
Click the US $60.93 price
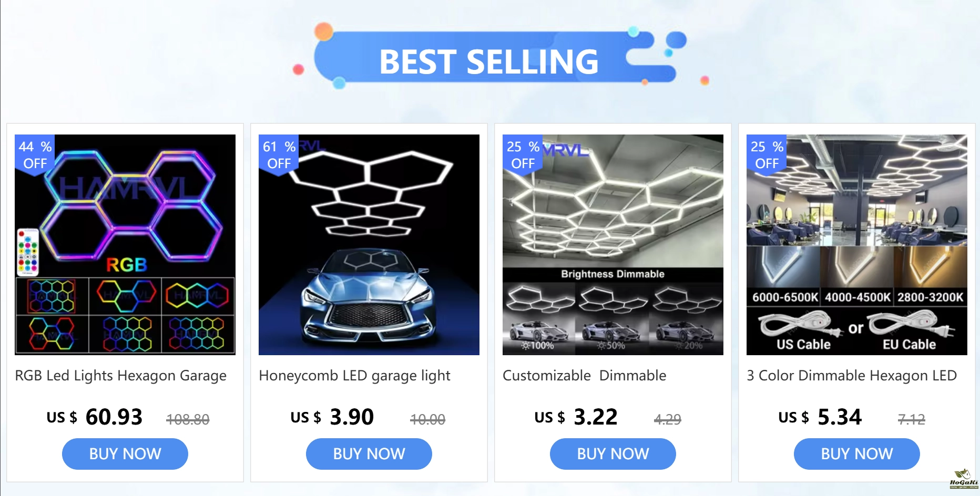tap(95, 417)
